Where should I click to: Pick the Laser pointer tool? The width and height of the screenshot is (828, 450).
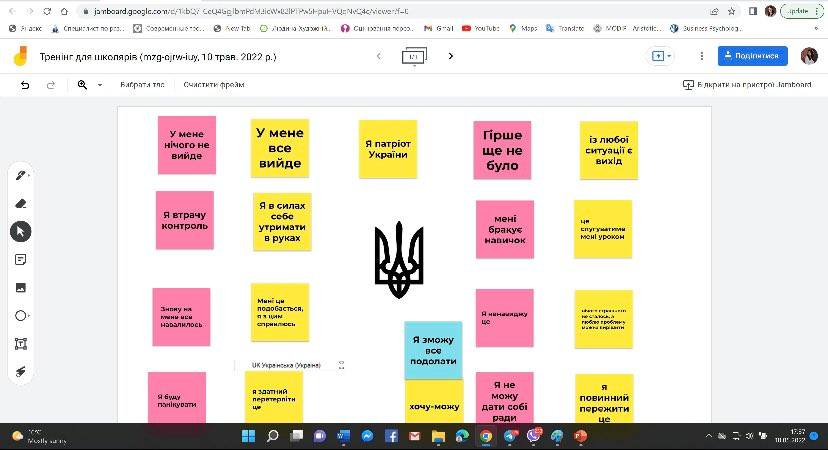pos(21,371)
